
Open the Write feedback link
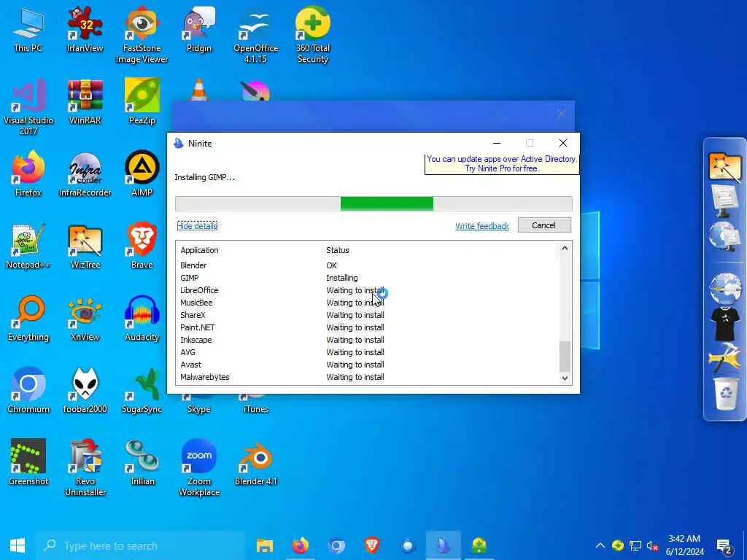pos(482,226)
